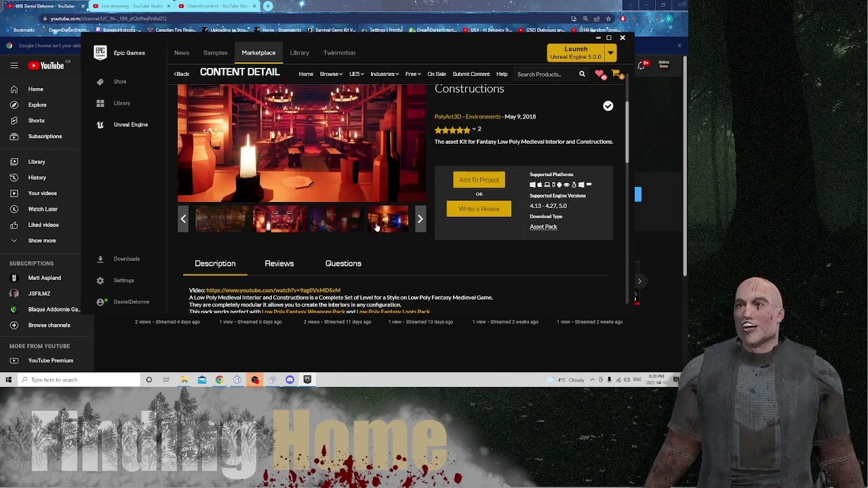Switch to the Samples tab
868x488 pixels.
tap(215, 53)
